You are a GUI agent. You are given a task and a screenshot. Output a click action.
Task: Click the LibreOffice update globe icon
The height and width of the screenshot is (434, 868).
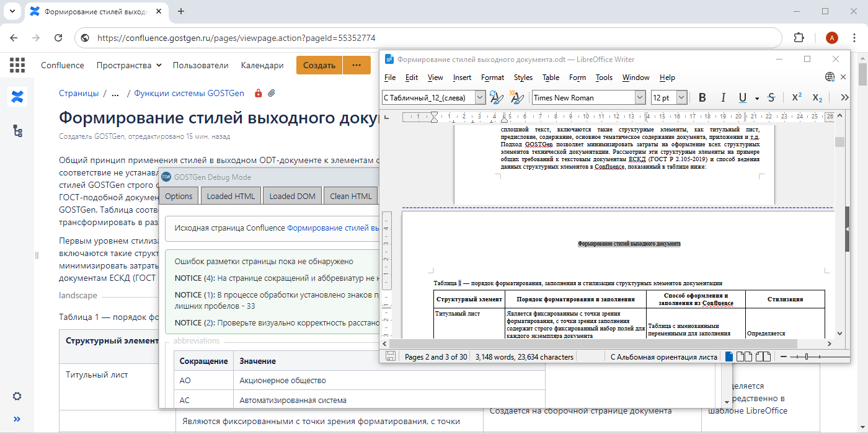pyautogui.click(x=830, y=77)
